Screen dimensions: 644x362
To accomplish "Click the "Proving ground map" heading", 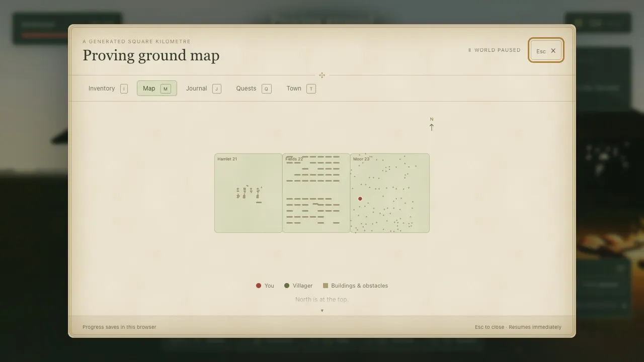I will [x=151, y=55].
